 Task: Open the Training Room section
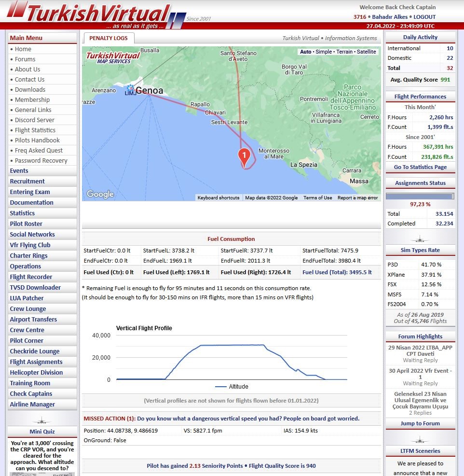click(x=42, y=383)
